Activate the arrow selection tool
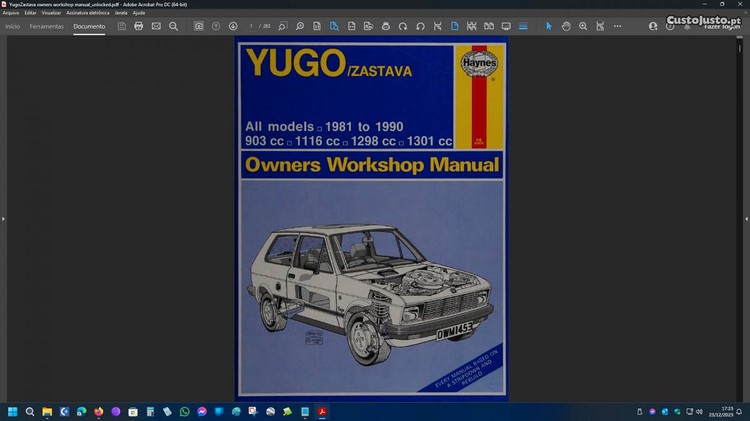The image size is (750, 421). pos(548,26)
